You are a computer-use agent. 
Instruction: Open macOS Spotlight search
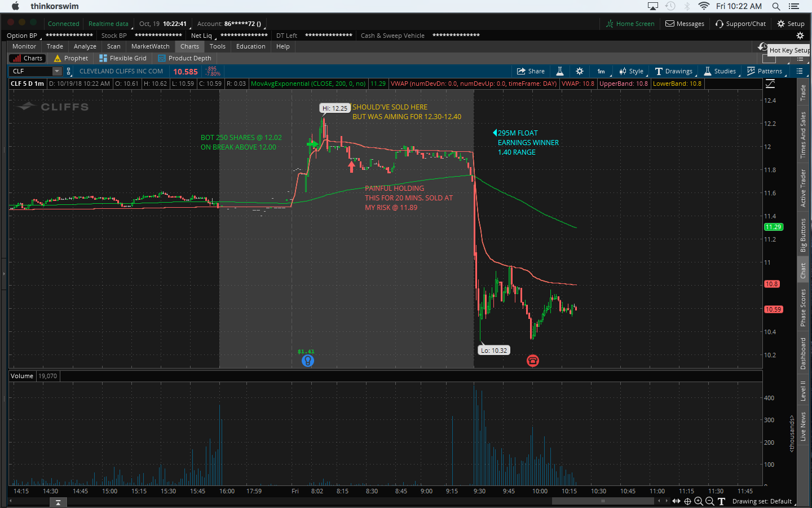(776, 6)
